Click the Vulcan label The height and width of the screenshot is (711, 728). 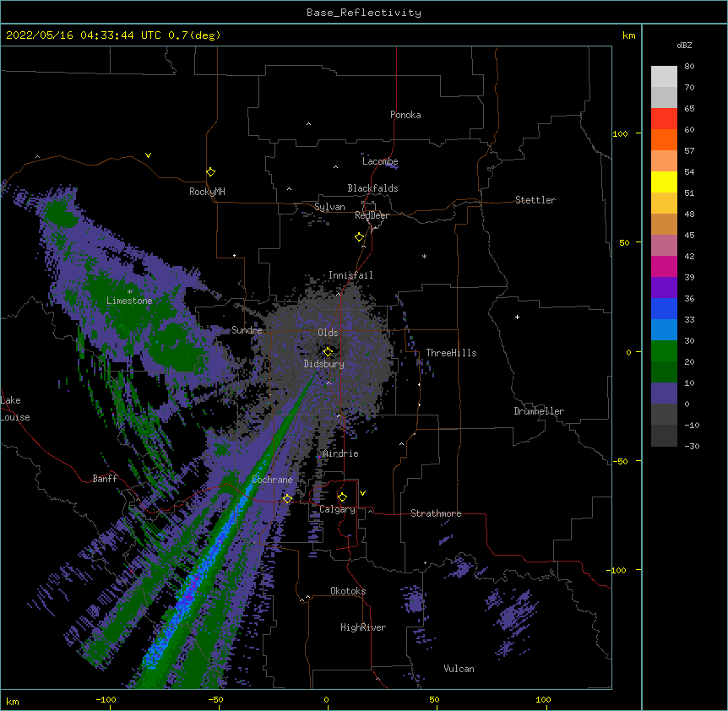(459, 669)
